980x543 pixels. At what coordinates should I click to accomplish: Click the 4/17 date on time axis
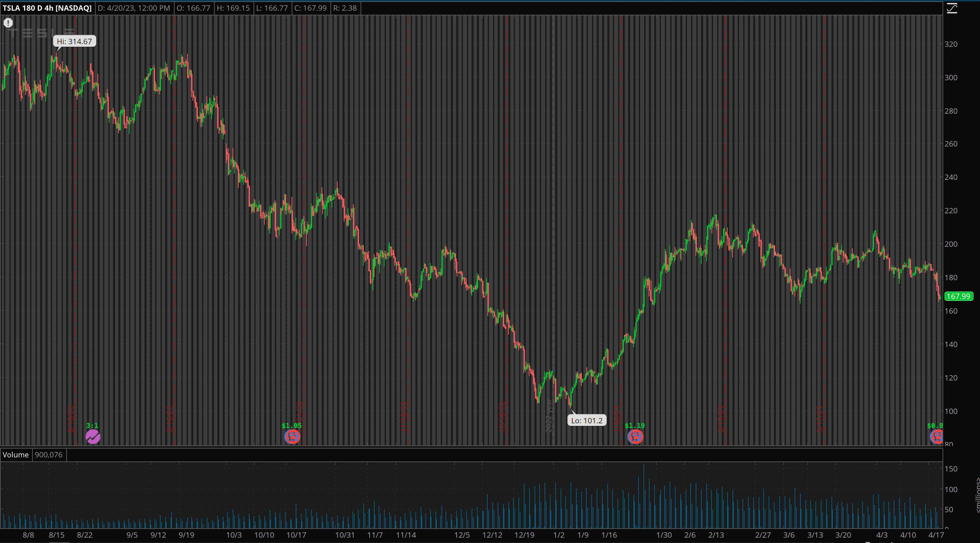click(936, 535)
